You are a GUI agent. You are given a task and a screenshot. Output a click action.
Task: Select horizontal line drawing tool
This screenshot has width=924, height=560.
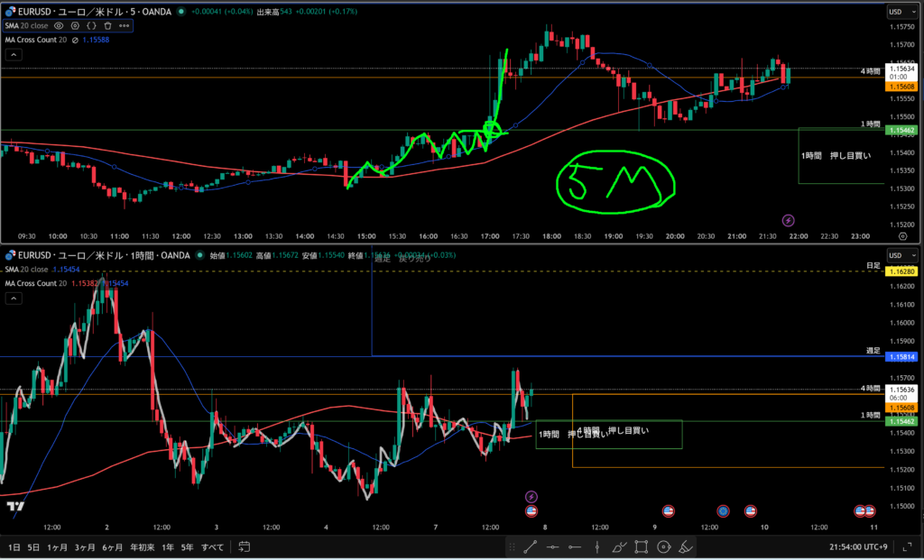[x=552, y=546]
